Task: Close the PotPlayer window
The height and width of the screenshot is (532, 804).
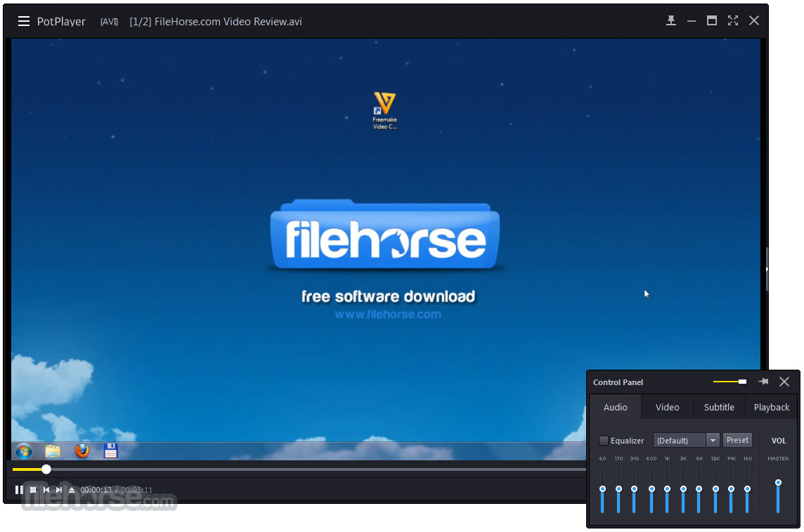Action: coord(753,20)
